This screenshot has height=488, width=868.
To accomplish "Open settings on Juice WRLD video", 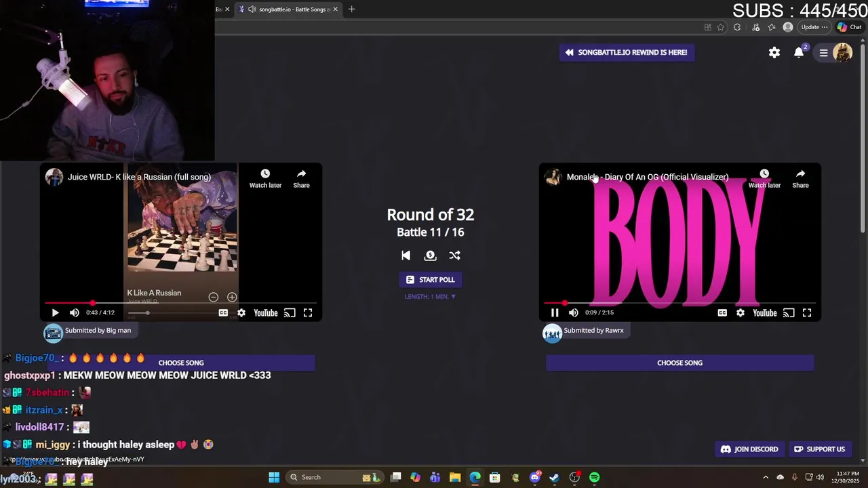I will [241, 312].
